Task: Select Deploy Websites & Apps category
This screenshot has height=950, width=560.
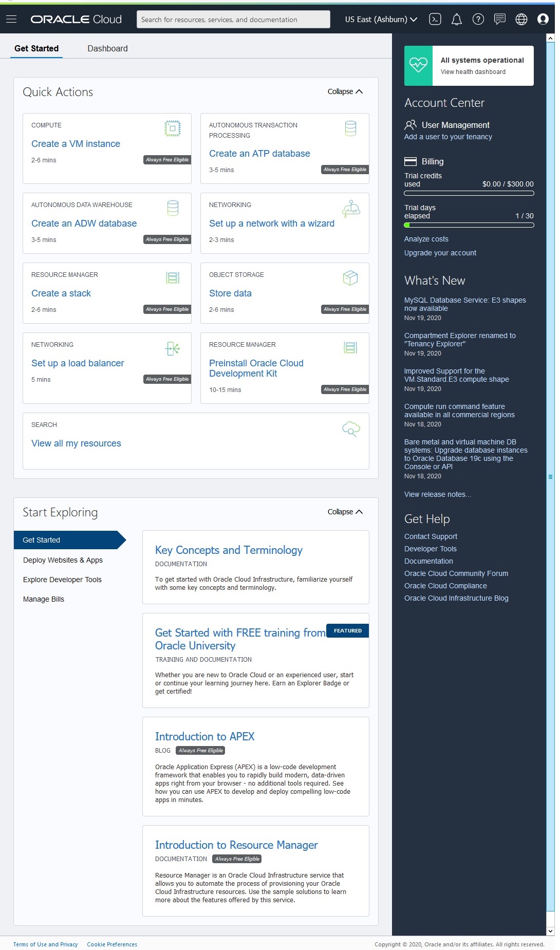Action: (x=63, y=560)
